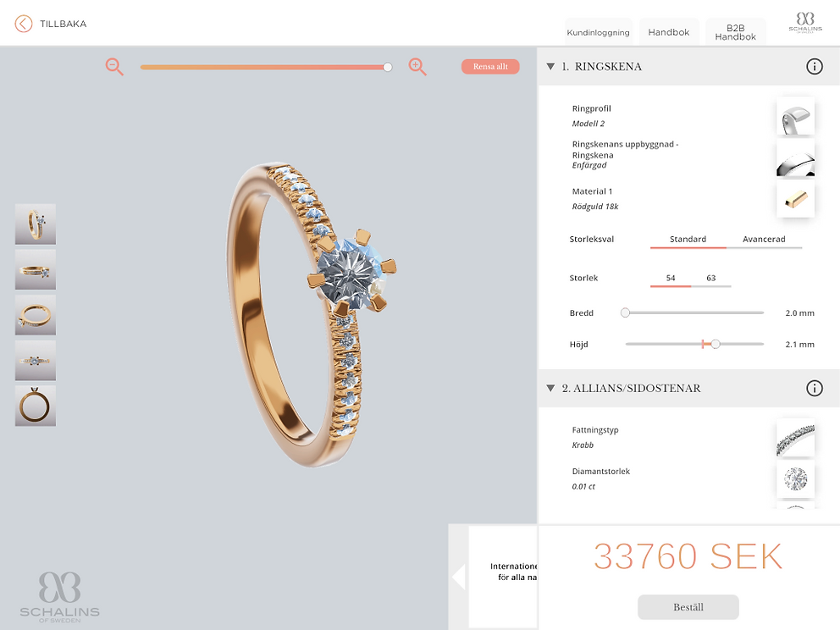Open the B2B Handbok tab
Screen dimensions: 840x630
pyautogui.click(x=736, y=32)
